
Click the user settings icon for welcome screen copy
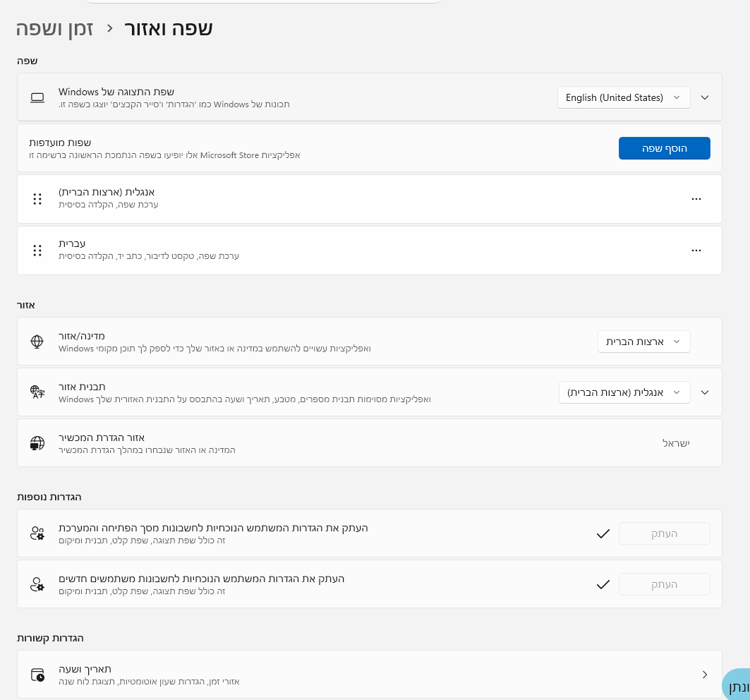pyautogui.click(x=37, y=533)
